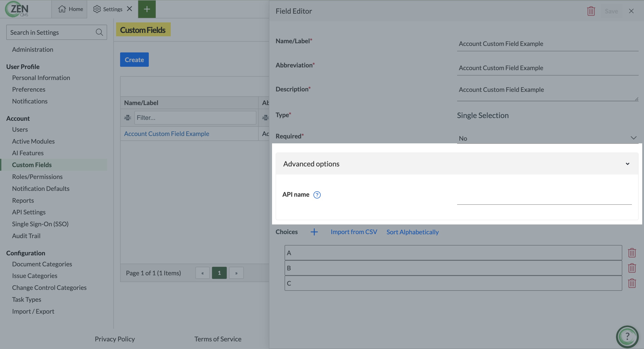Open the Home tab

[70, 9]
